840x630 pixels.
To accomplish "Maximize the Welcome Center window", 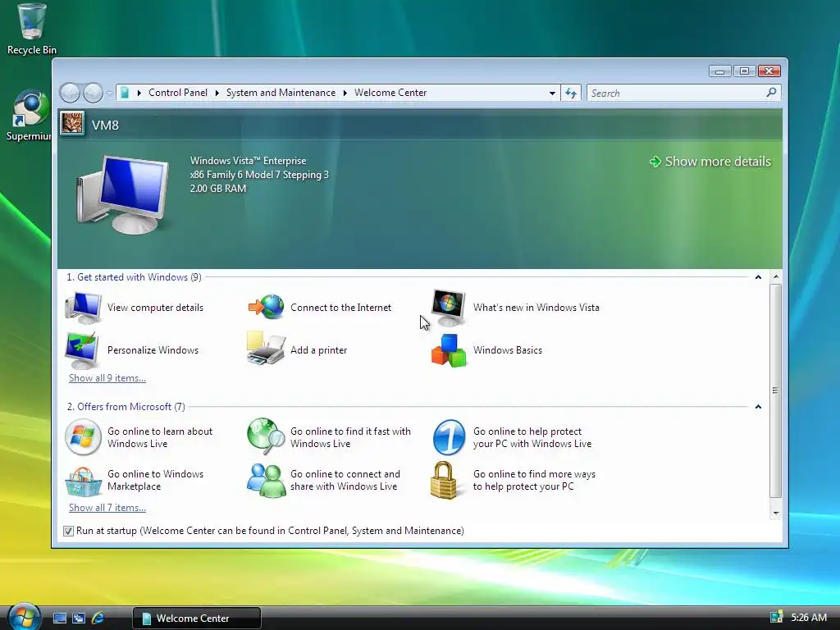I will coord(744,71).
